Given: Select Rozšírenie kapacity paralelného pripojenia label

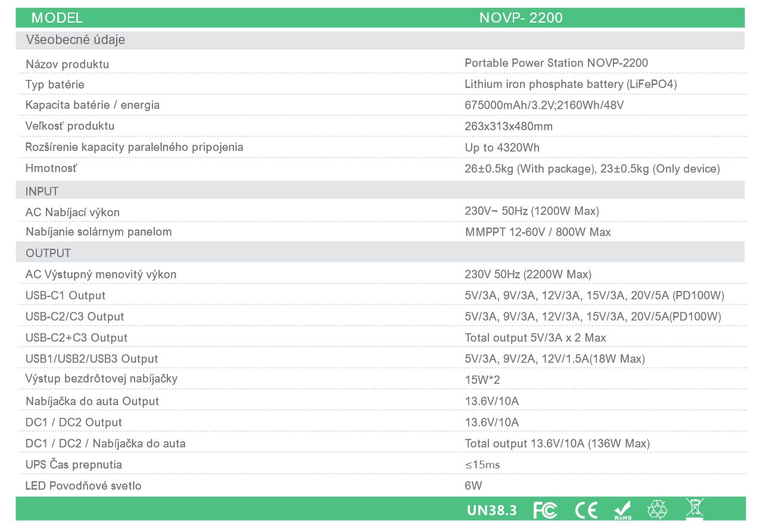Looking at the screenshot, I should (134, 147).
